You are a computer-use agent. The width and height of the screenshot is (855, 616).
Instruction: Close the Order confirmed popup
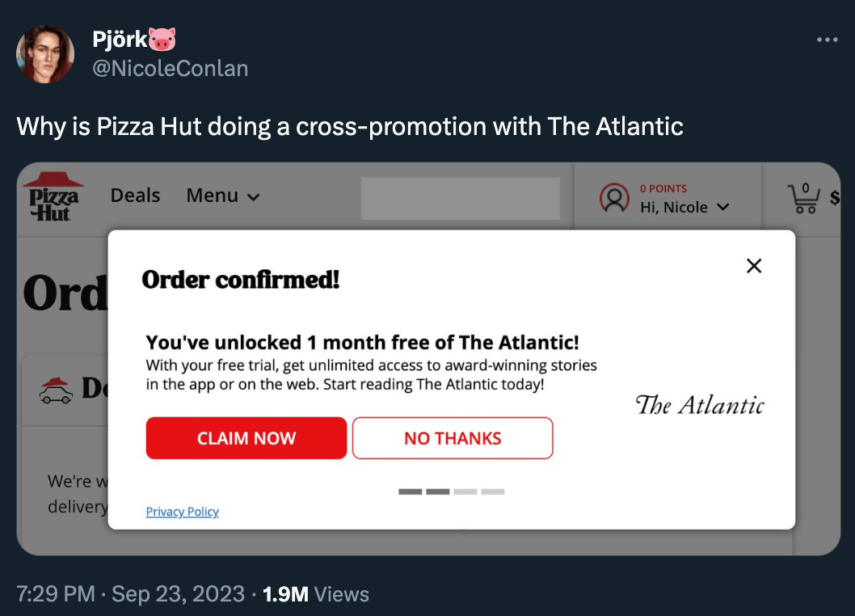(754, 266)
